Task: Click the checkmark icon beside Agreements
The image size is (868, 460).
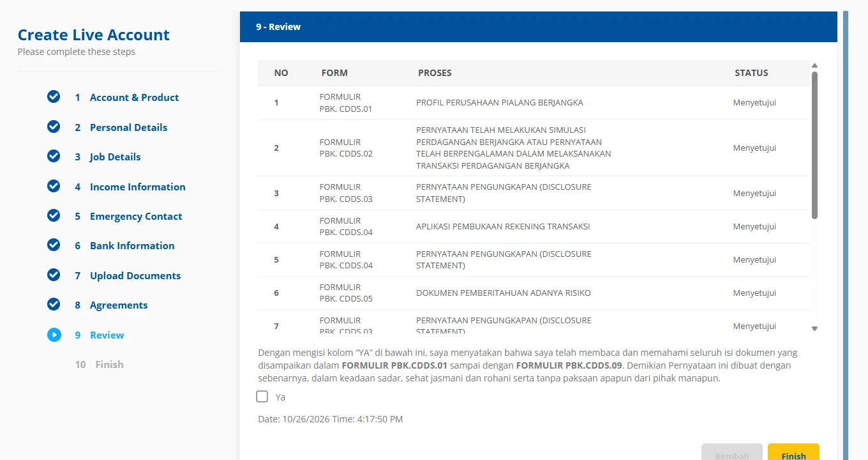Action: click(54, 304)
